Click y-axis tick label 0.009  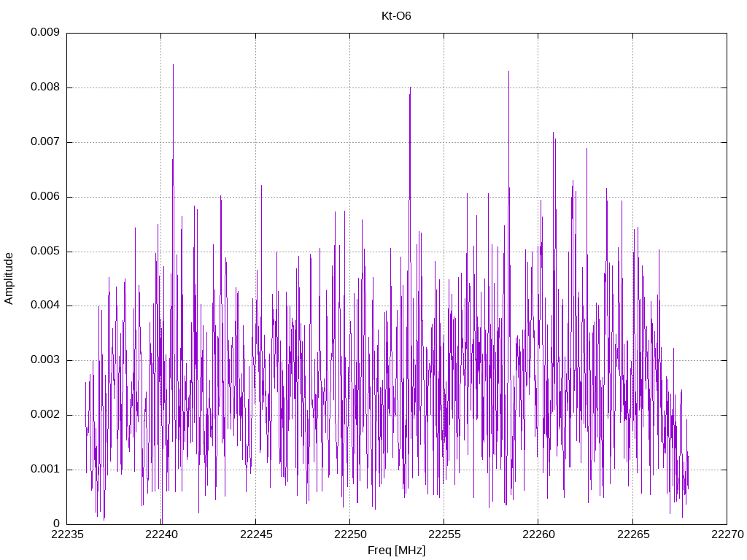pyautogui.click(x=45, y=32)
